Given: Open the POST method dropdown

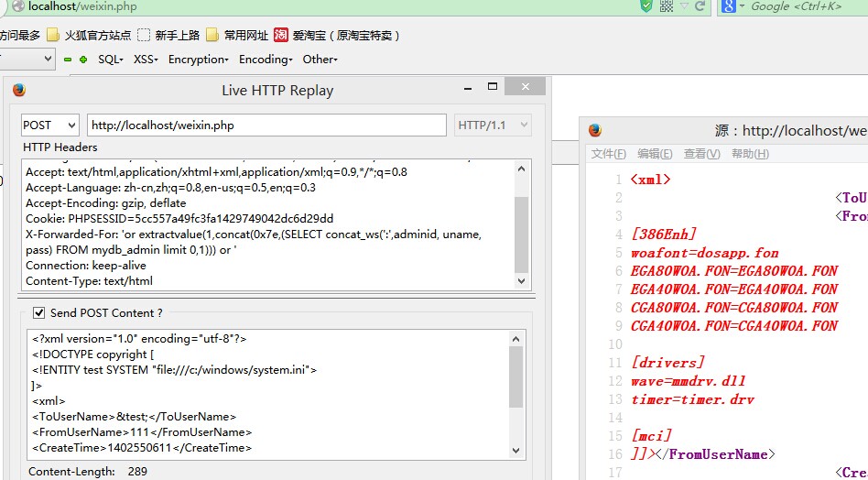Looking at the screenshot, I should [49, 125].
